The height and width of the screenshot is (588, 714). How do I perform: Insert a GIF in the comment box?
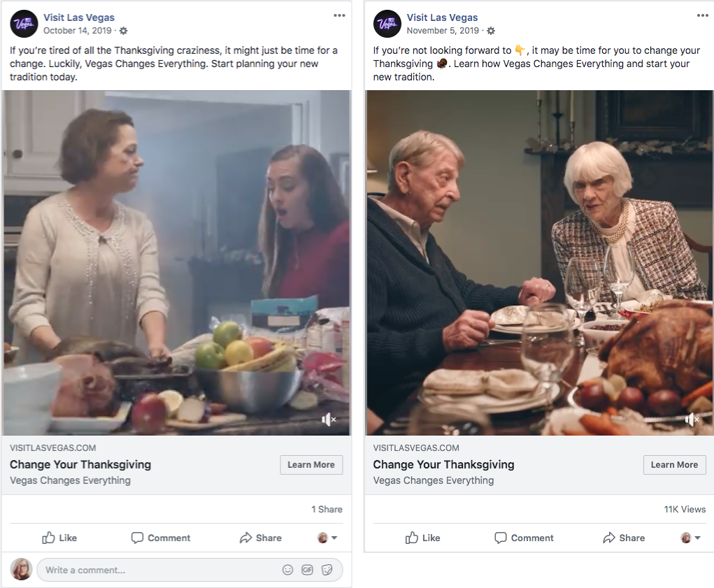[307, 570]
